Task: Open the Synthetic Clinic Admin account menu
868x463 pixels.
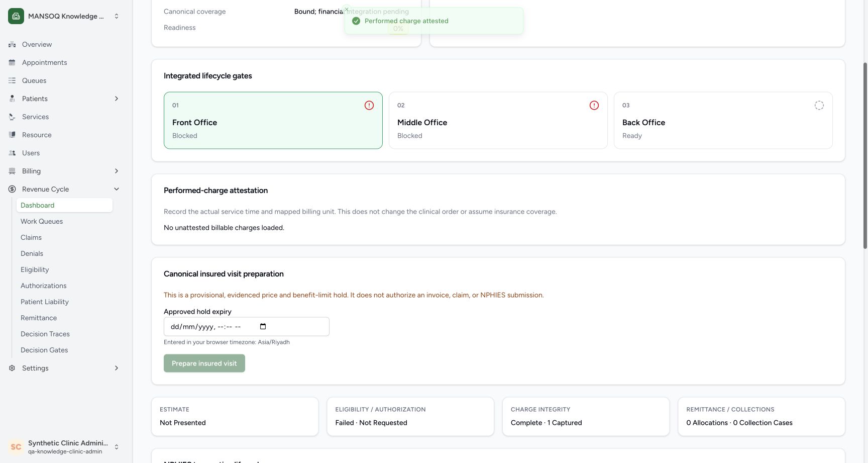Action: pyautogui.click(x=64, y=446)
